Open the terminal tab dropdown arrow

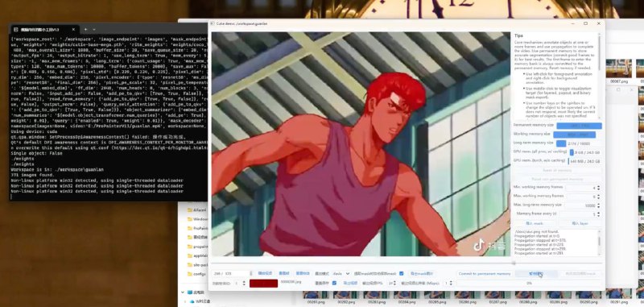(x=94, y=30)
